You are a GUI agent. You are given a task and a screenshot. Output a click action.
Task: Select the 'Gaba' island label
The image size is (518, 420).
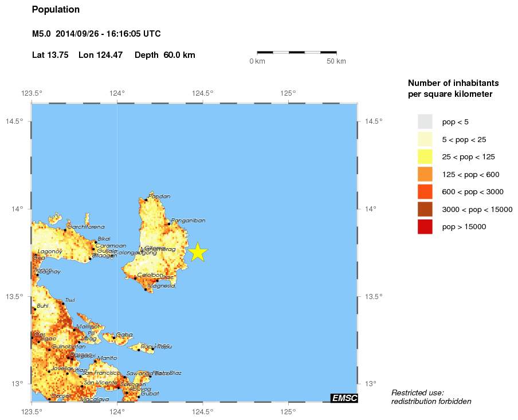pos(124,335)
